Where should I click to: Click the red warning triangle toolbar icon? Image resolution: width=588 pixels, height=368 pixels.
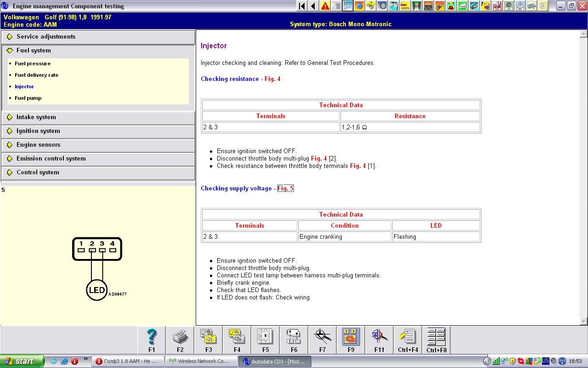pyautogui.click(x=325, y=6)
